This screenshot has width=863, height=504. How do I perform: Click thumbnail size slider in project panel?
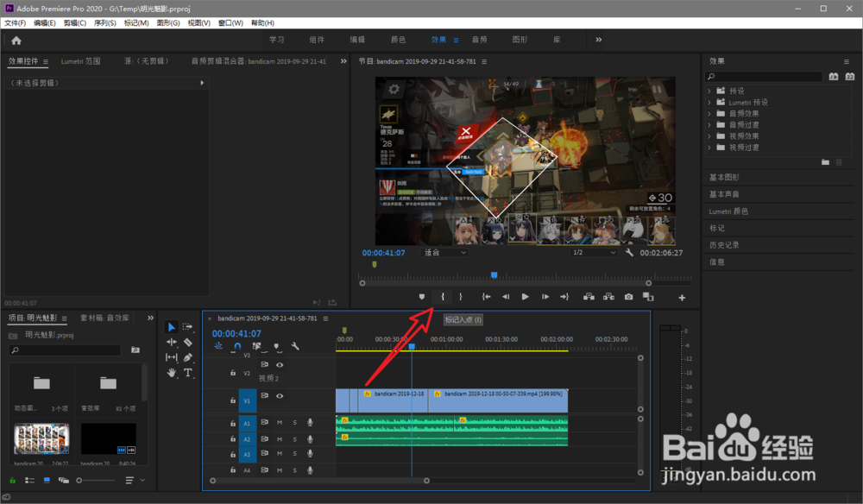[79, 480]
